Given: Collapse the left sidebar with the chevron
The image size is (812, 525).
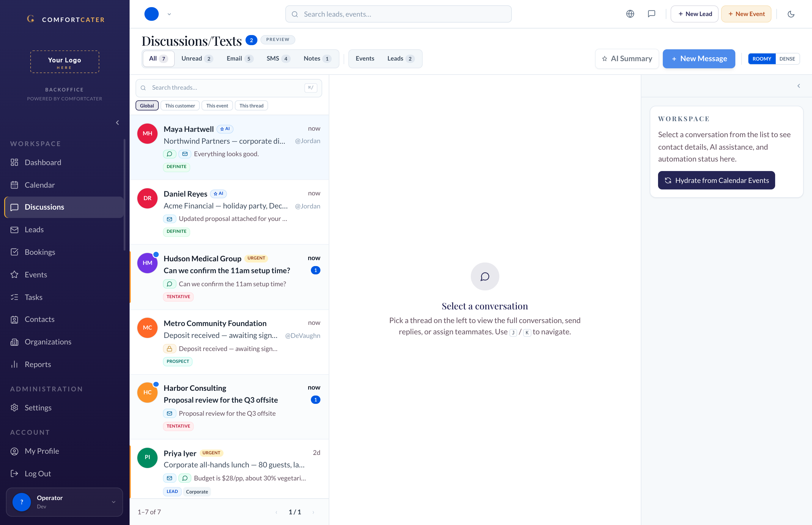Looking at the screenshot, I should 117,122.
